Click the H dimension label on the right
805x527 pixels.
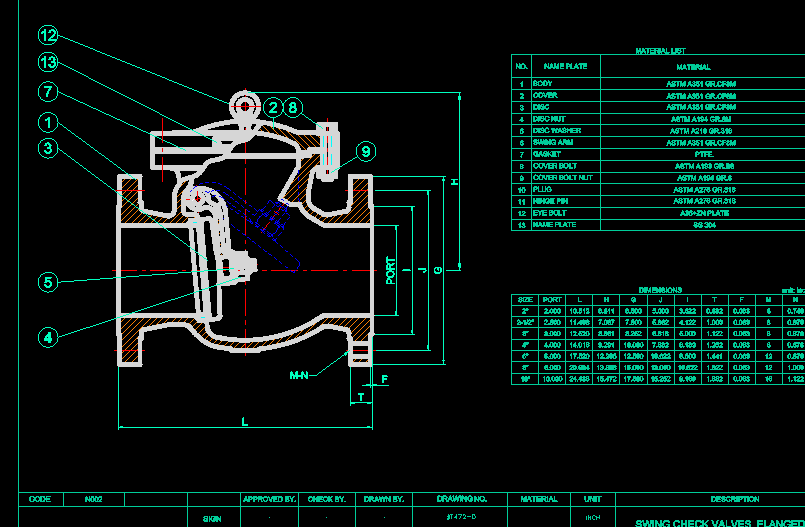(x=454, y=182)
